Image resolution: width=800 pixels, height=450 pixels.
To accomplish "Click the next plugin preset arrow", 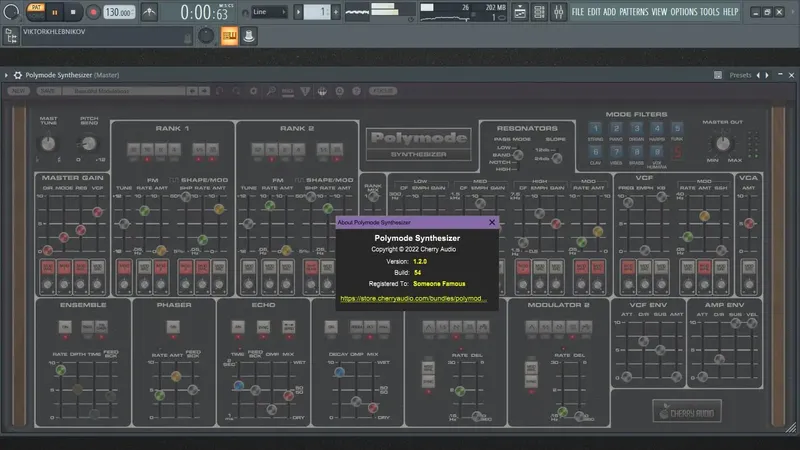I will click(767, 75).
